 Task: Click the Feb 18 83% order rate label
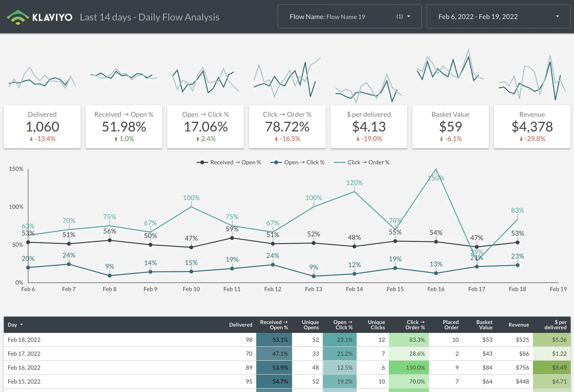click(x=517, y=210)
